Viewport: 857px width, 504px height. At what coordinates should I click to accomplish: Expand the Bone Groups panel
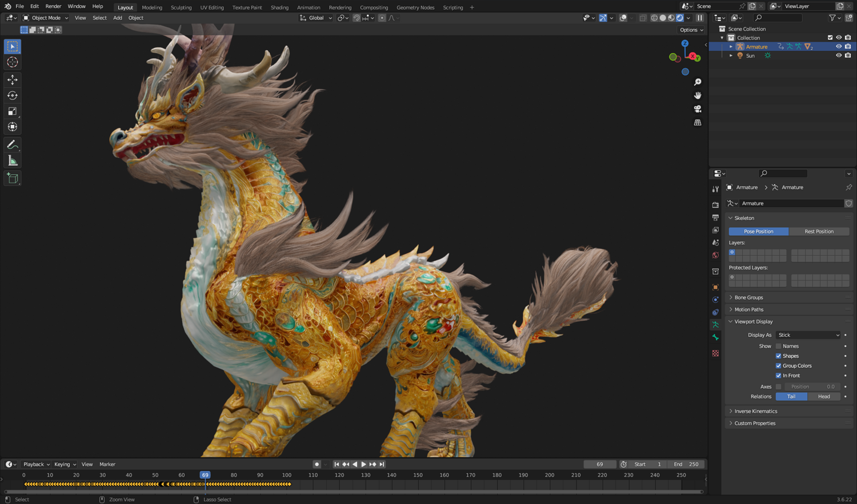pyautogui.click(x=748, y=297)
